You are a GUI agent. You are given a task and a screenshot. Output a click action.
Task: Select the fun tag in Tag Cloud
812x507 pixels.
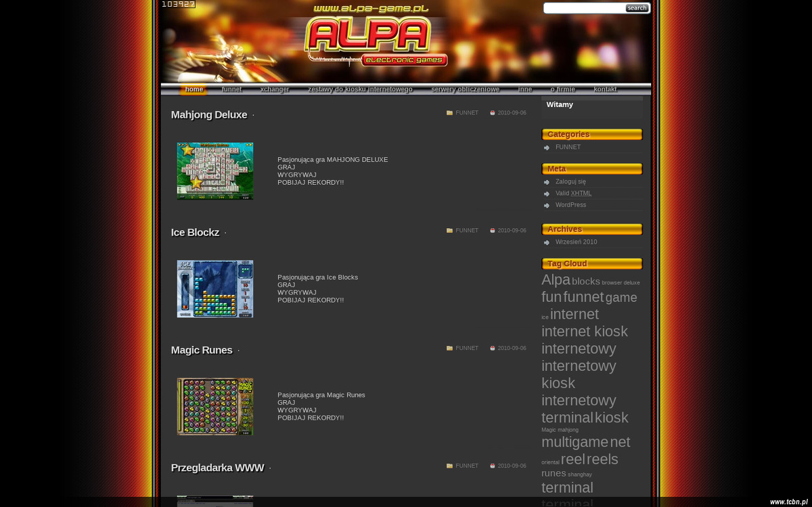click(551, 297)
